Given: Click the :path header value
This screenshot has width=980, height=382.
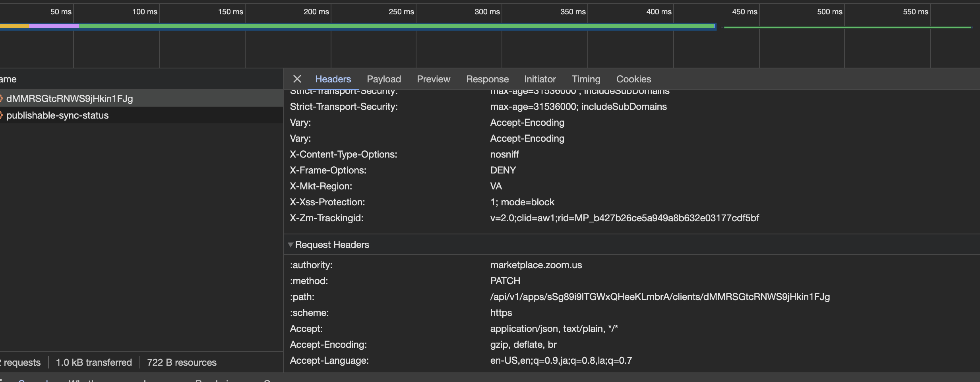Looking at the screenshot, I should pos(660,297).
